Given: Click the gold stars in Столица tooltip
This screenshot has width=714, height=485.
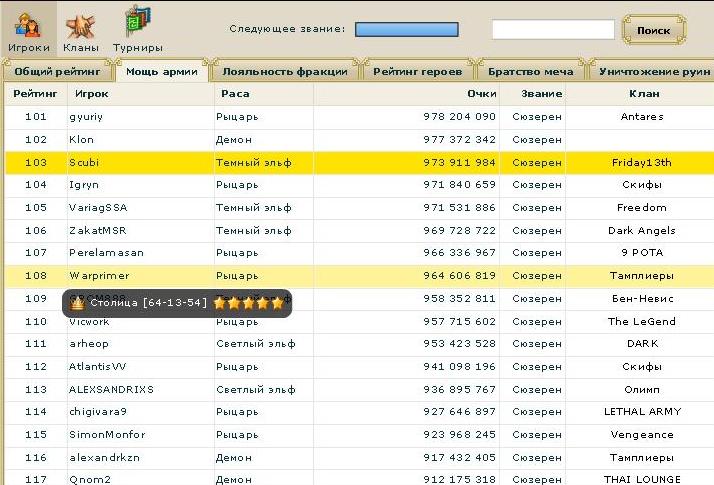Looking at the screenshot, I should (x=249, y=303).
